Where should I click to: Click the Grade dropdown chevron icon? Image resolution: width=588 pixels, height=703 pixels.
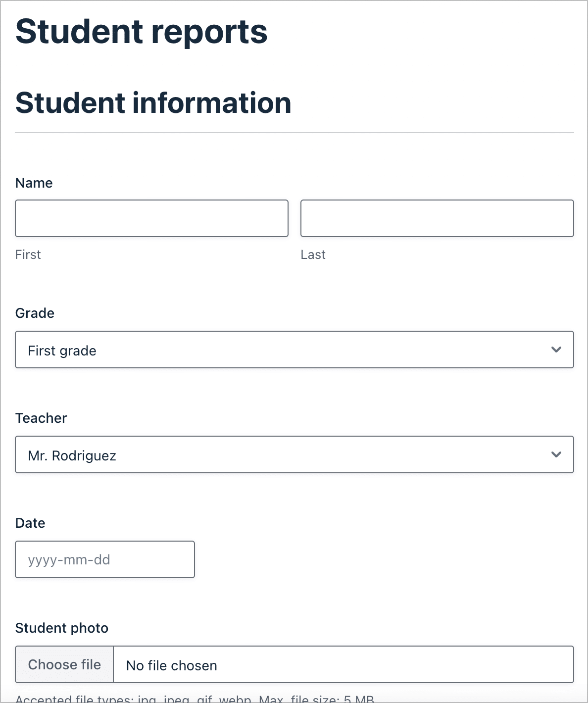pyautogui.click(x=556, y=350)
